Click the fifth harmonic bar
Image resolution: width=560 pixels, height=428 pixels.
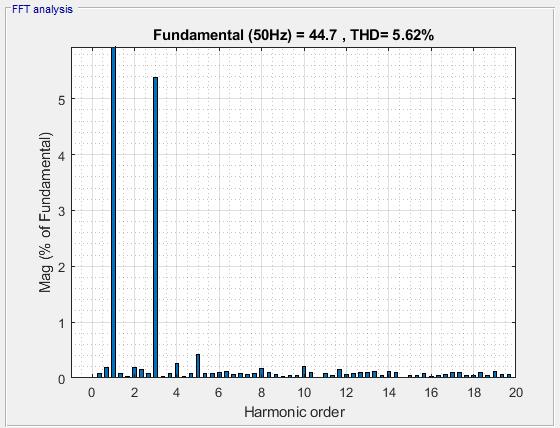198,366
